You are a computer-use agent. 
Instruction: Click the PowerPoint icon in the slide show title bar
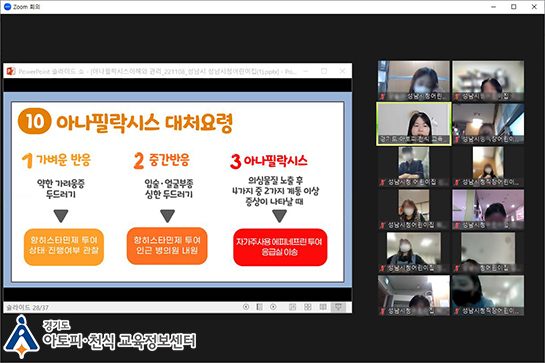pyautogui.click(x=11, y=71)
